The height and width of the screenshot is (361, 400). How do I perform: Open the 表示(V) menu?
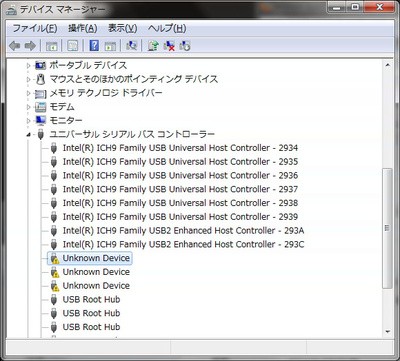tap(122, 28)
